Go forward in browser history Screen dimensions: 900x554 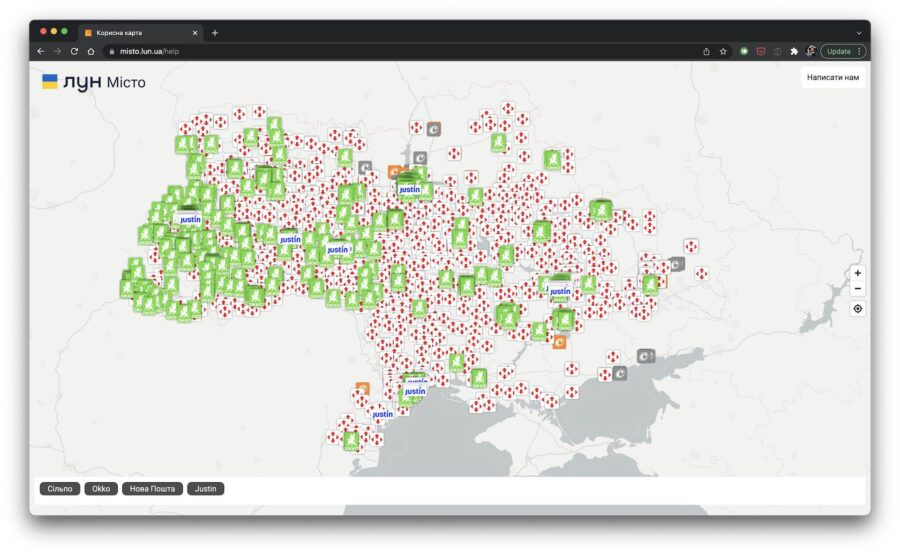[57, 51]
